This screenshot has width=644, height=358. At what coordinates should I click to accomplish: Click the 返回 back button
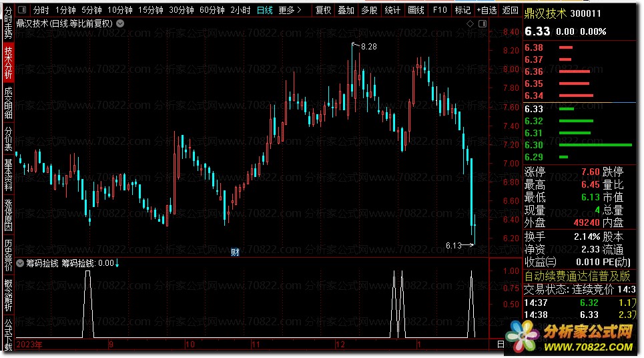[510, 10]
